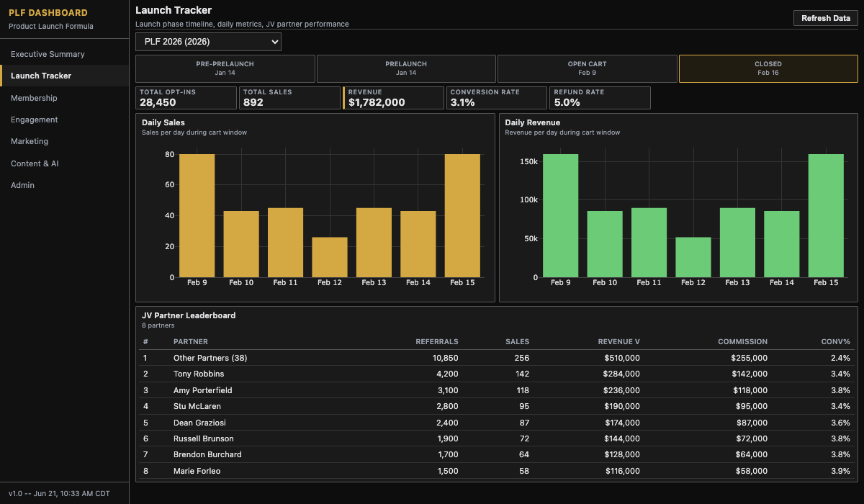Click Brendon Burchard commission $64,000
The width and height of the screenshot is (864, 504).
751,454
